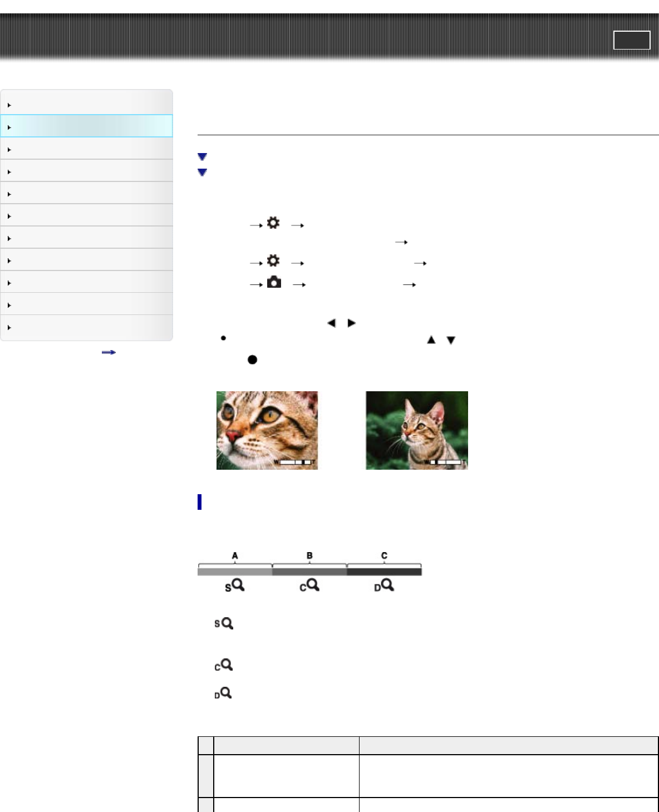Screen dimensions: 659x812
Task: Expand the topmost sidebar menu item arrow
Action: (x=9, y=105)
